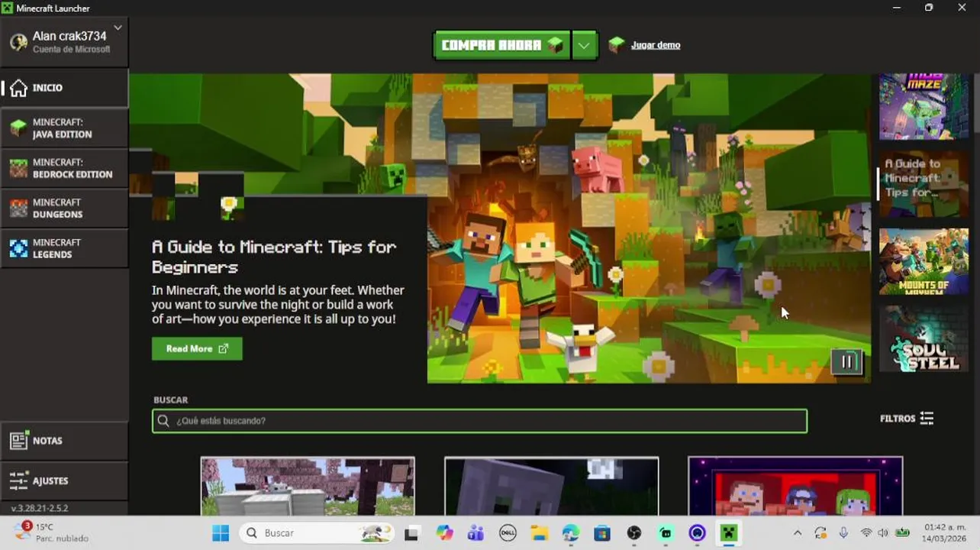
Task: Click the Read More button
Action: 197,348
